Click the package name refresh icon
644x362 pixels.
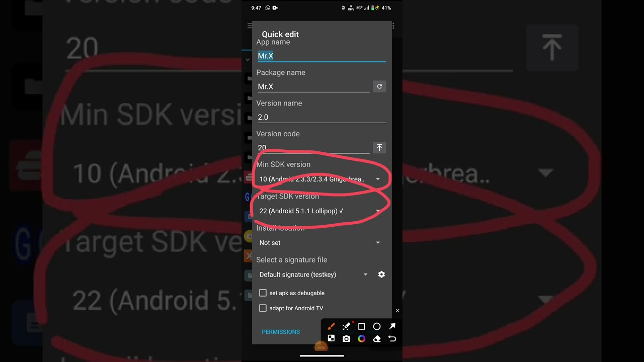(x=379, y=86)
